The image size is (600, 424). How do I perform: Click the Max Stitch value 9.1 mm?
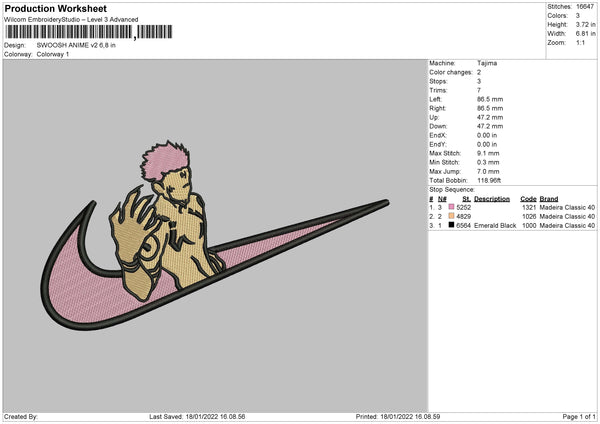click(488, 153)
